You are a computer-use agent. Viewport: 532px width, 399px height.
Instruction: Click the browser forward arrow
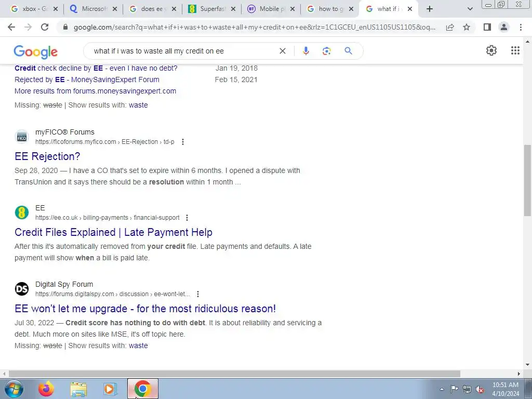coord(28,27)
